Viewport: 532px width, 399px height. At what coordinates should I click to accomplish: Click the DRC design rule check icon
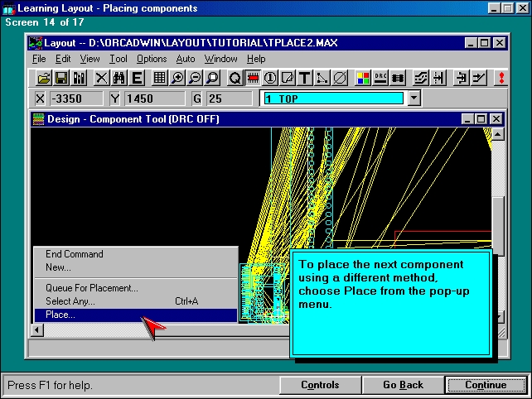coord(380,78)
